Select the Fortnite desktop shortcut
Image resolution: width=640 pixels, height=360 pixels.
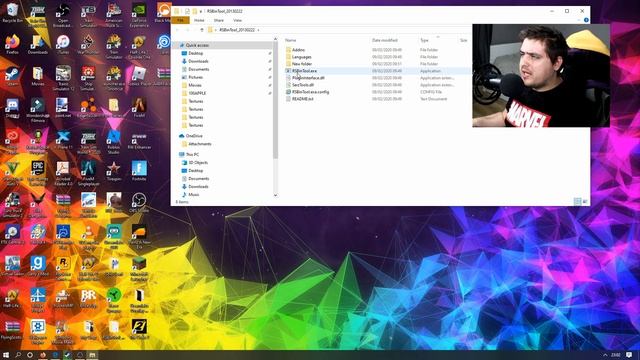[139, 171]
